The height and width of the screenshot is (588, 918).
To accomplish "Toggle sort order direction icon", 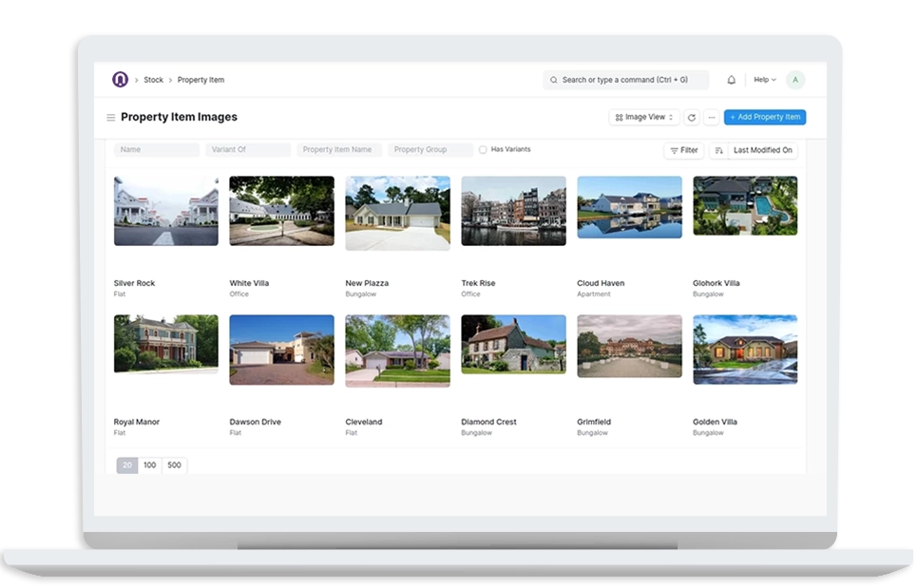I will click(718, 150).
